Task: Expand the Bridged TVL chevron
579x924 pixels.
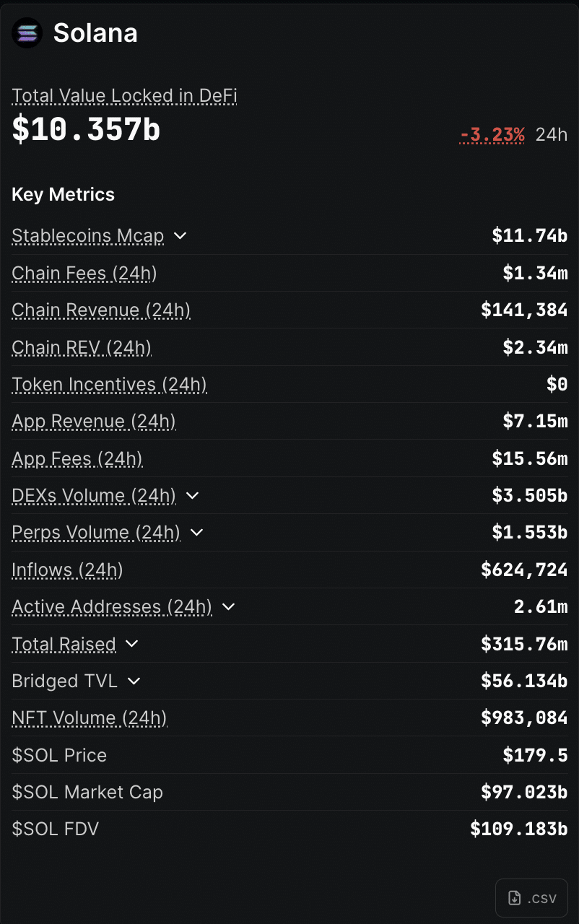Action: [134, 681]
